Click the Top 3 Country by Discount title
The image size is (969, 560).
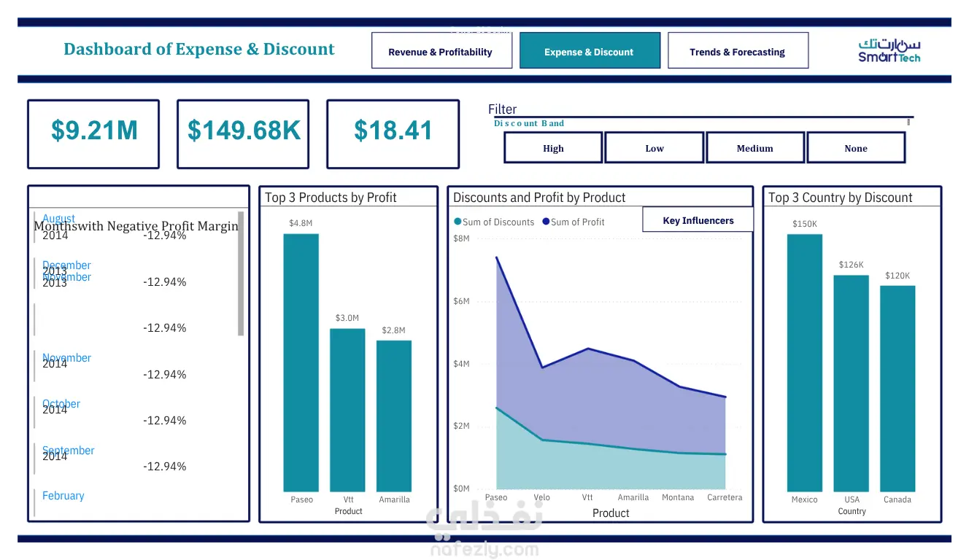[841, 197]
